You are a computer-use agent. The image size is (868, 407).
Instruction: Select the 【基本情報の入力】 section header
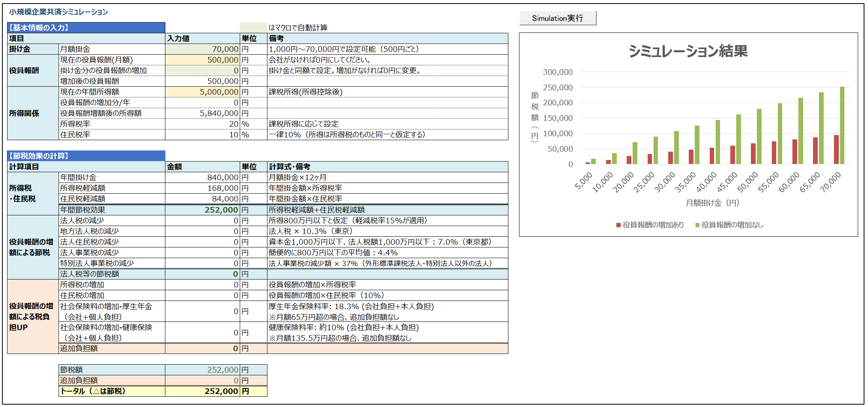point(86,28)
